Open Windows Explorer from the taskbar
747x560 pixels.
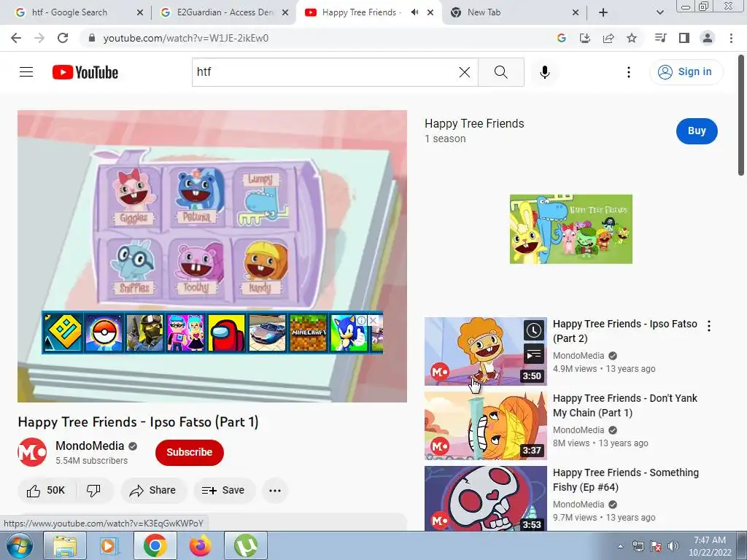(65, 545)
